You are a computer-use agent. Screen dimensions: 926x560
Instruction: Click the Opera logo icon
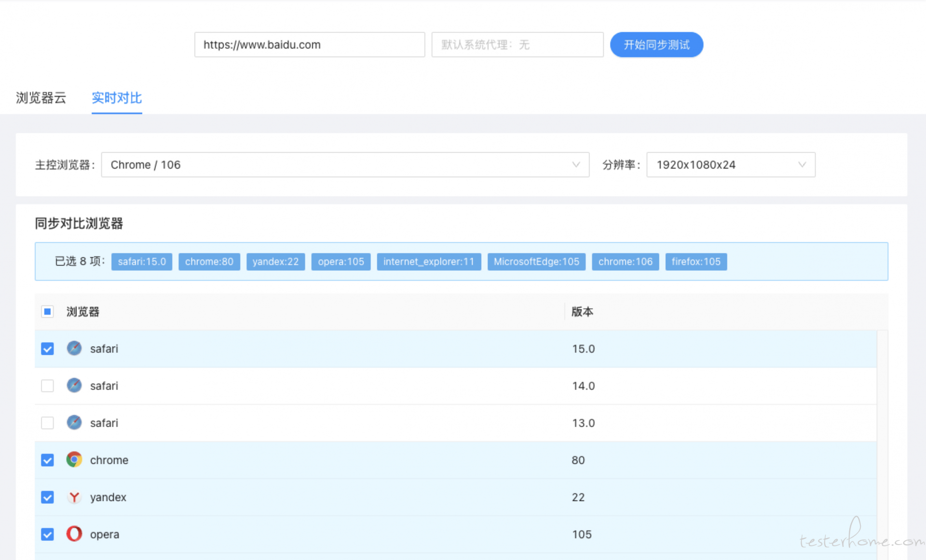(74, 534)
